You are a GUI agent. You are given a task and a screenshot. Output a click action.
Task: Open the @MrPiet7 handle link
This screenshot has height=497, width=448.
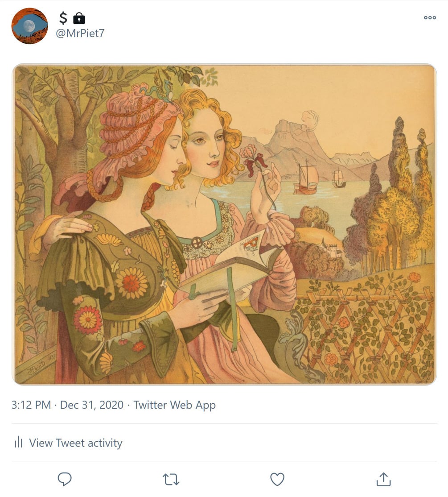(80, 33)
